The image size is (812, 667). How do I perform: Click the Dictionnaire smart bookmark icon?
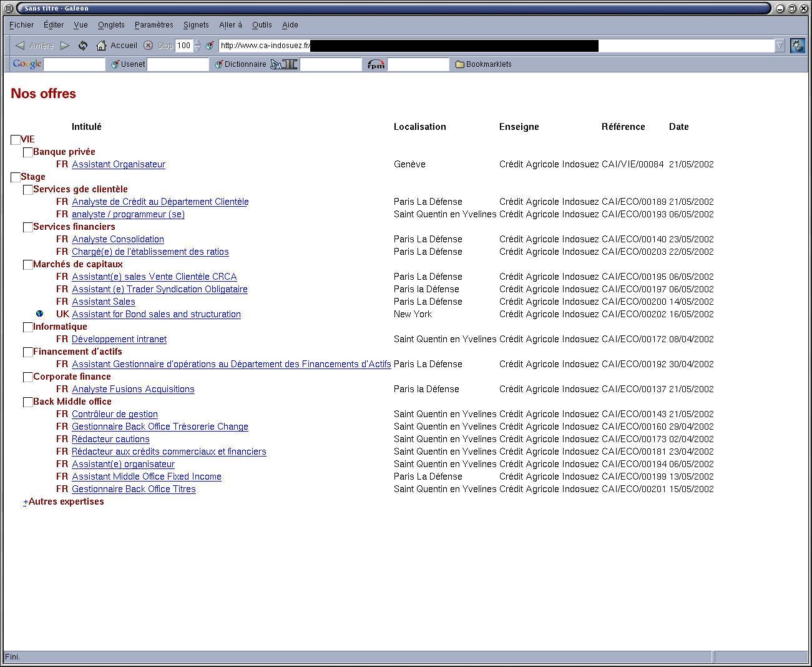click(218, 64)
